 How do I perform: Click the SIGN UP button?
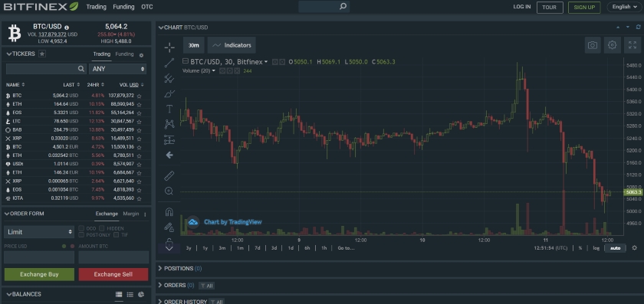pos(584,7)
